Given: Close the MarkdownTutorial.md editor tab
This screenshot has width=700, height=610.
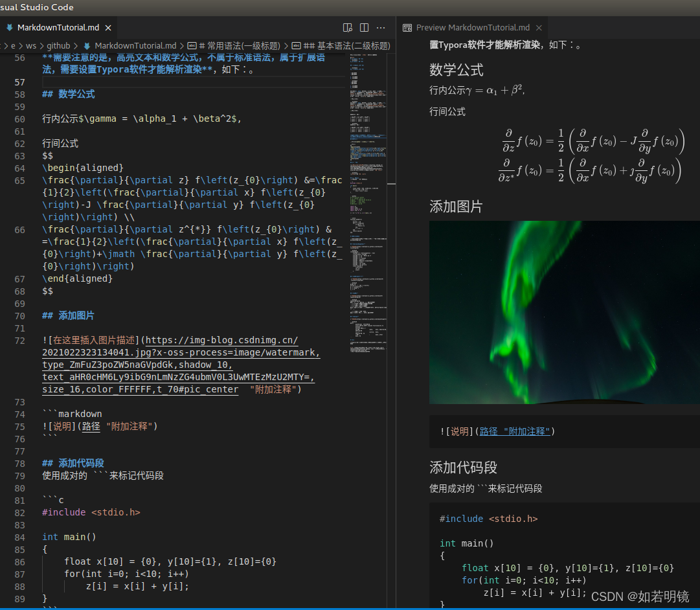Looking at the screenshot, I should (108, 28).
